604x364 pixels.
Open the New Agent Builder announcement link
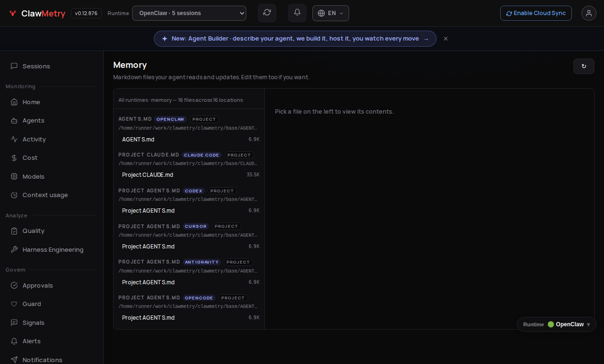(x=295, y=39)
